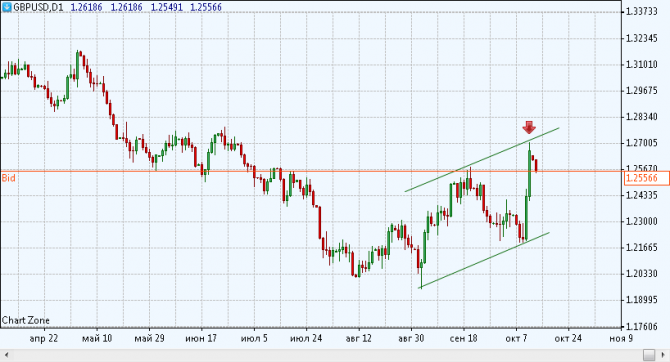Click price axis label 1.33733
Viewport: 670px width, 362px height.
(642, 12)
